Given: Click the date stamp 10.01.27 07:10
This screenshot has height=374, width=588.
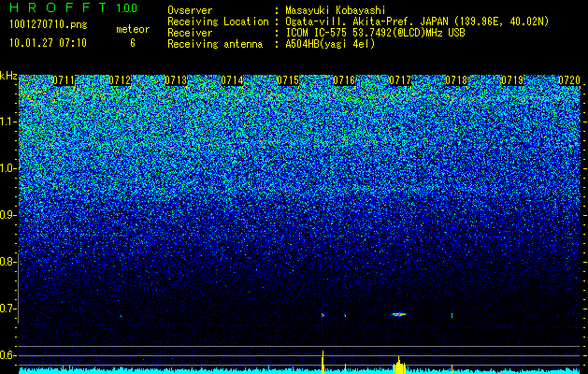Looking at the screenshot, I should click(x=48, y=43).
